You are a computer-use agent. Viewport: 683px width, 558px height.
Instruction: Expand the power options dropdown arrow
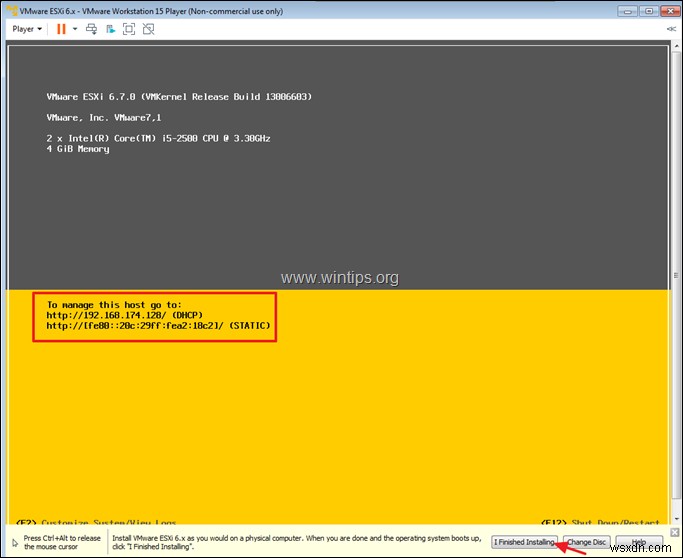(x=75, y=29)
